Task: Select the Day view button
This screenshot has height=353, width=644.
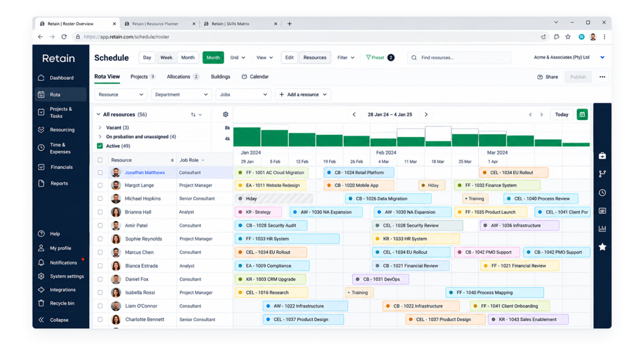Action: click(x=147, y=57)
